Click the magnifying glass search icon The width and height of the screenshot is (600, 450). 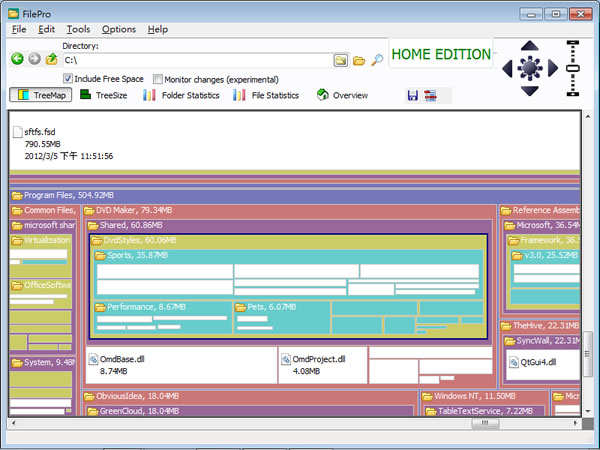click(377, 60)
